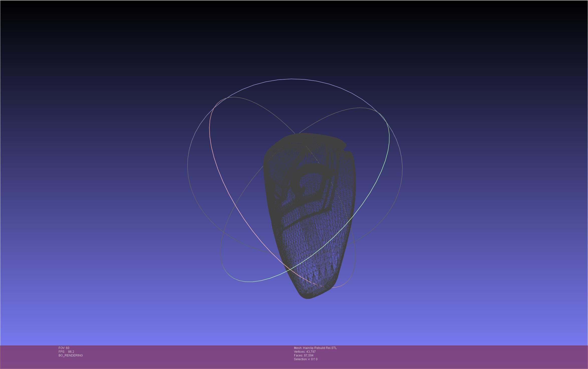The width and height of the screenshot is (588, 369).
Task: Click the FOV: 60 readout
Action: pos(64,348)
